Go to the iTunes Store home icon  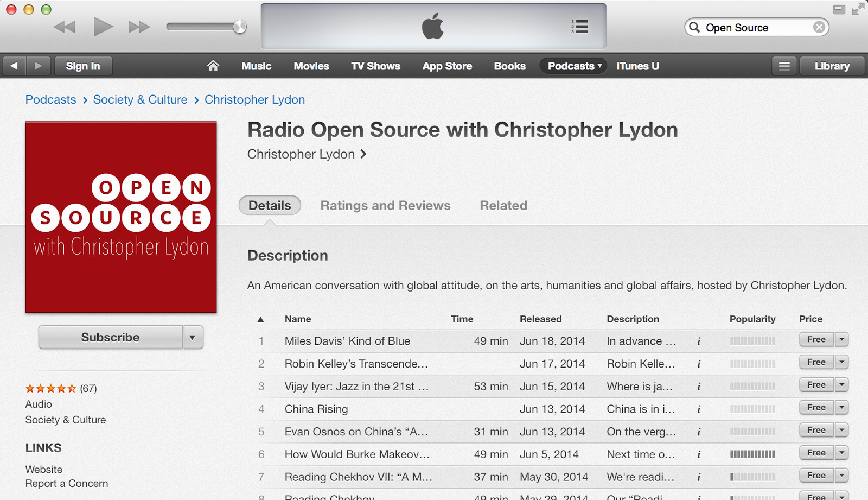pyautogui.click(x=213, y=66)
